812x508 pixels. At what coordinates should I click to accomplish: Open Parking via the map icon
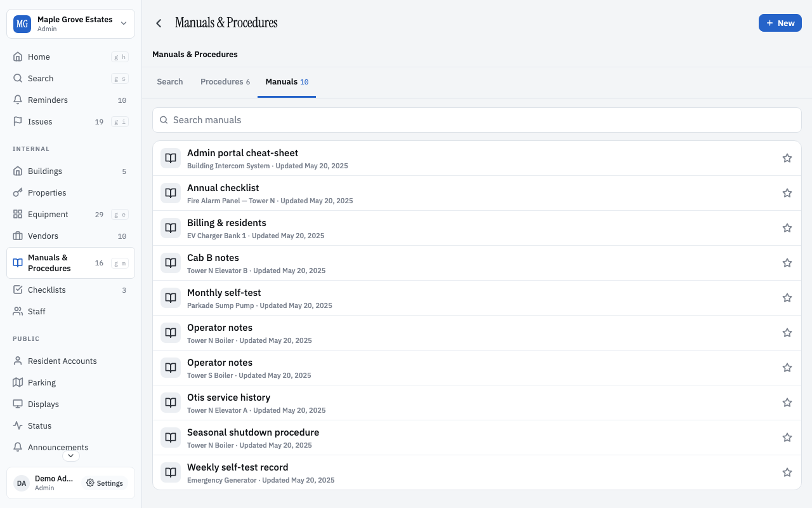click(x=18, y=382)
